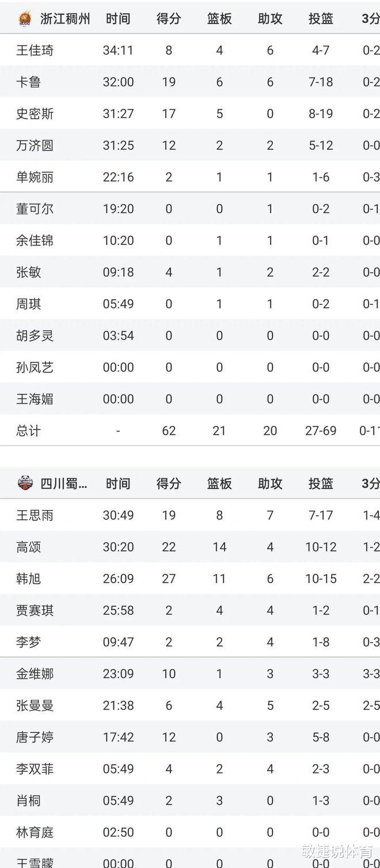380x868 pixels.
Task: Tap player name 金维娜
Action: pos(35,674)
